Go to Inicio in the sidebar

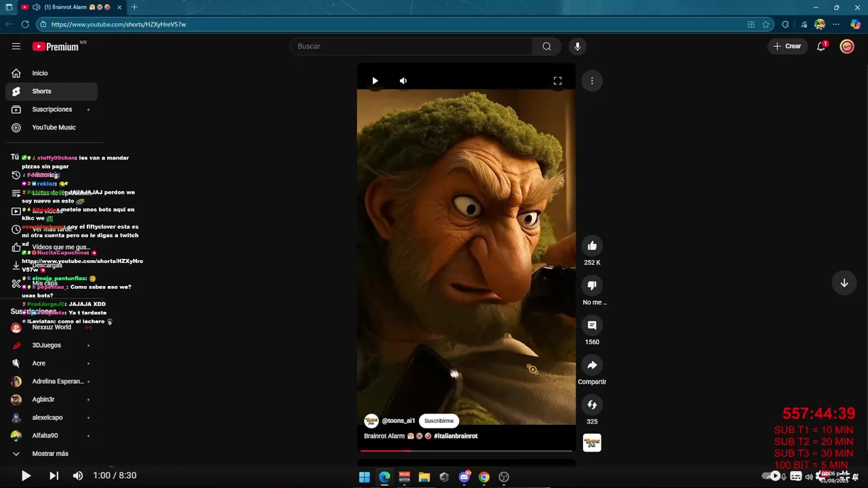(x=52, y=73)
